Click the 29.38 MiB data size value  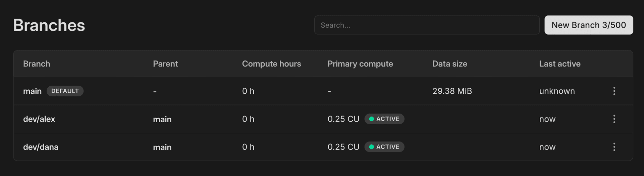tap(452, 91)
